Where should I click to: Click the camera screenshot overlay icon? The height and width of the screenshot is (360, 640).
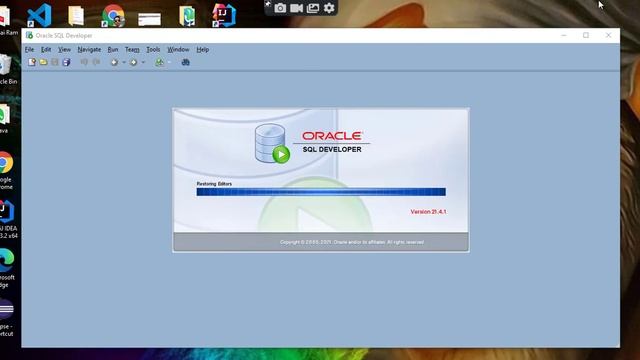(280, 8)
